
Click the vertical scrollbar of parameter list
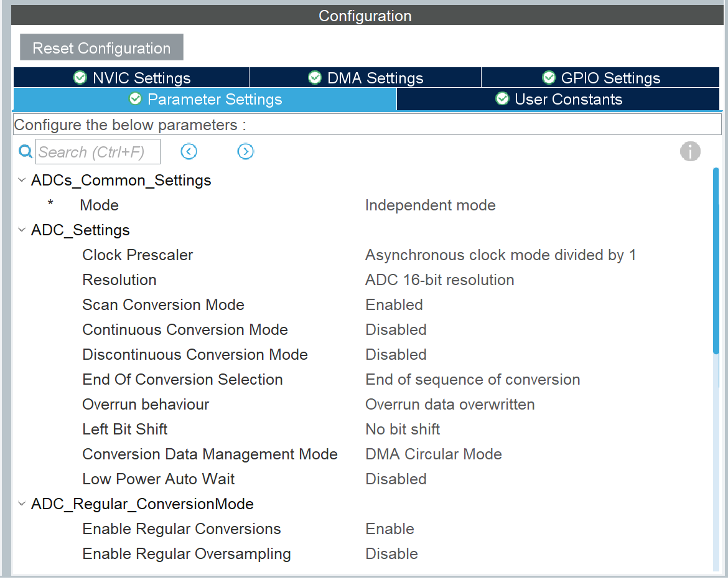click(716, 261)
